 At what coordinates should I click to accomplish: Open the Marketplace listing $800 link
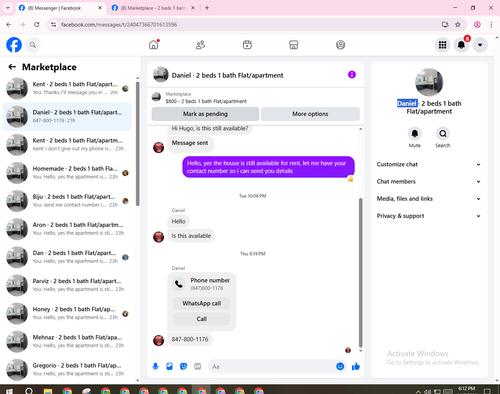click(x=206, y=101)
